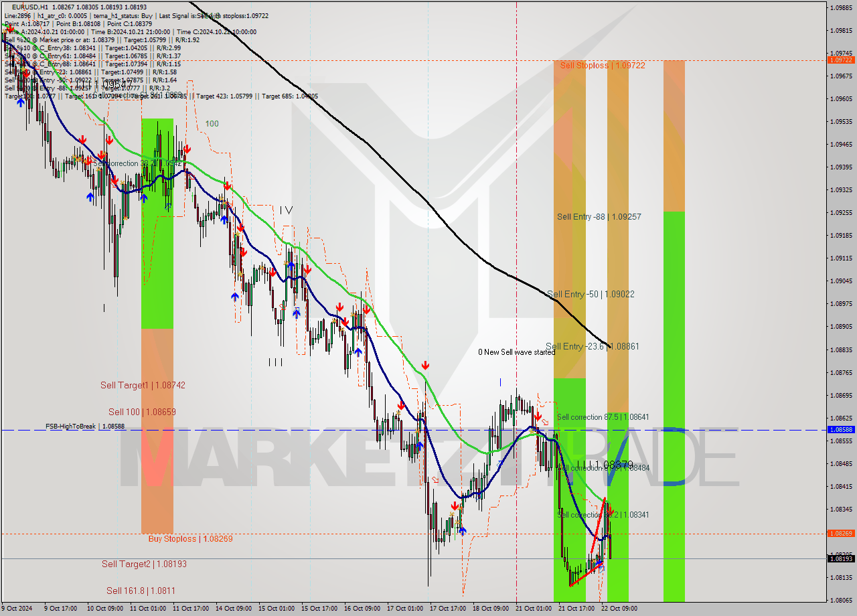Click the 1.09395 price on the axis

point(840,167)
